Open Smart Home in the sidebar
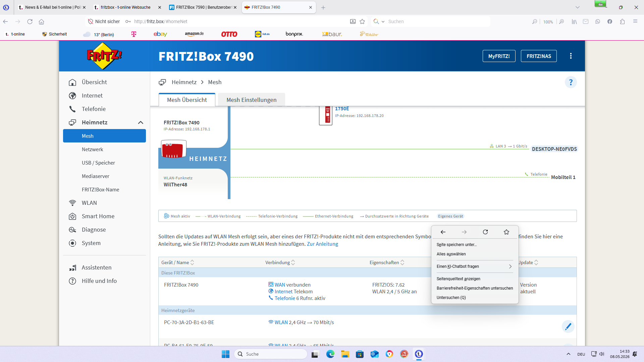This screenshot has height=362, width=644. click(x=98, y=216)
